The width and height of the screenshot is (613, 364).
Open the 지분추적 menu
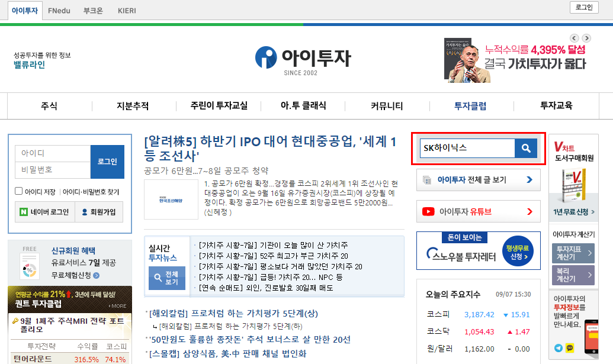point(133,106)
